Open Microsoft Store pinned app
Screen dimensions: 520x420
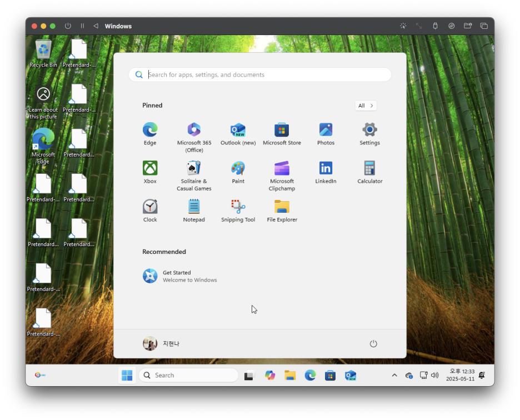282,134
